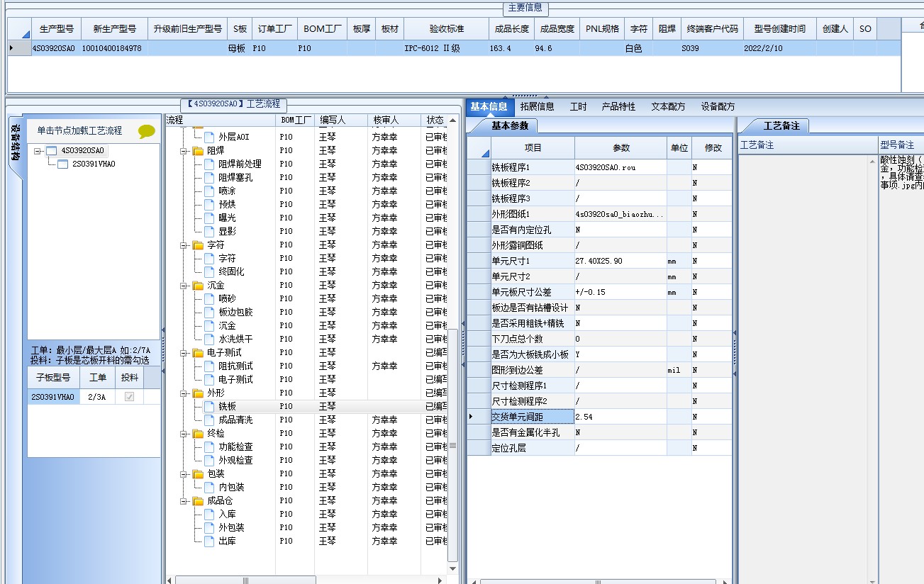Screen dimensions: 924x584
Task: Click the 核审人 column header in process tree
Action: tap(394, 120)
